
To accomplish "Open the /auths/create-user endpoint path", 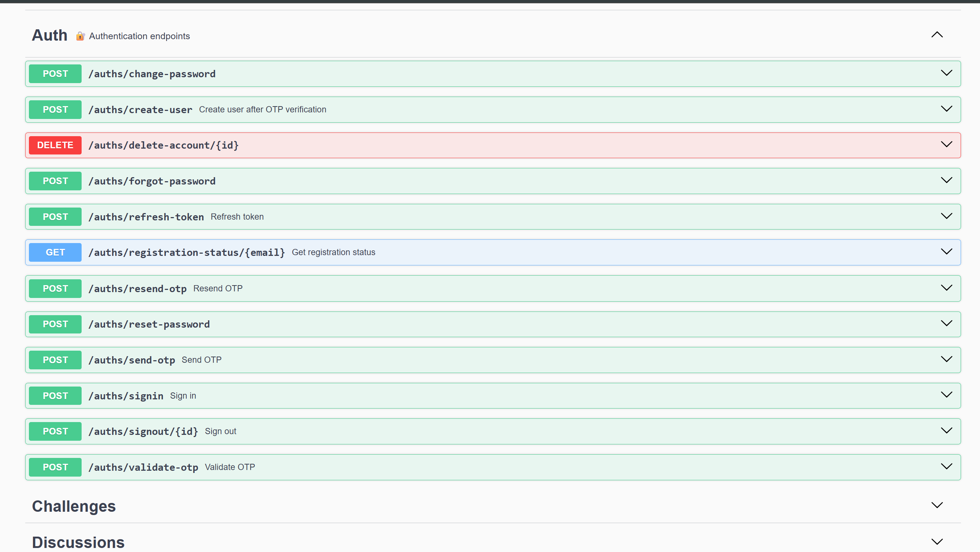I will pyautogui.click(x=140, y=110).
